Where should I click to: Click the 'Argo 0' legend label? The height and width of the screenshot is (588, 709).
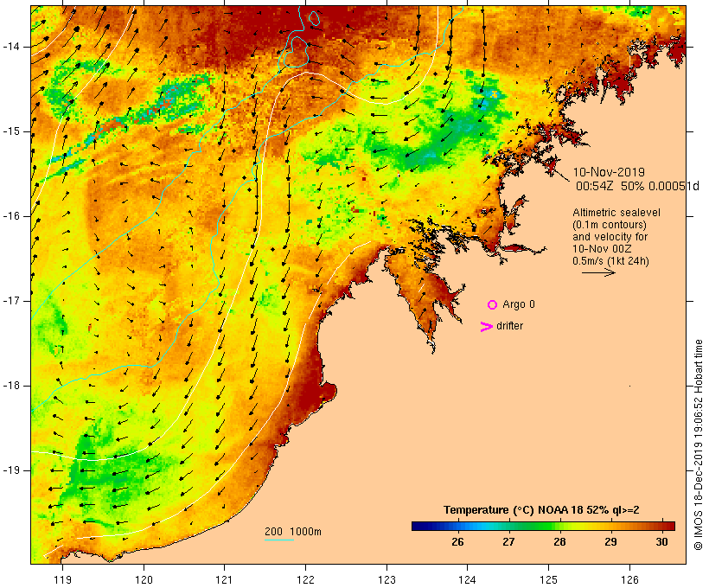click(x=519, y=304)
